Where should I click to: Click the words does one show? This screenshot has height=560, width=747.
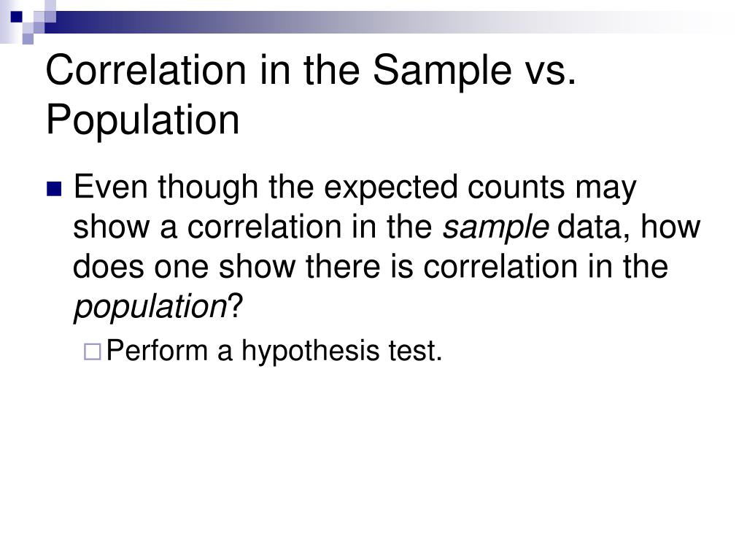pos(184,265)
